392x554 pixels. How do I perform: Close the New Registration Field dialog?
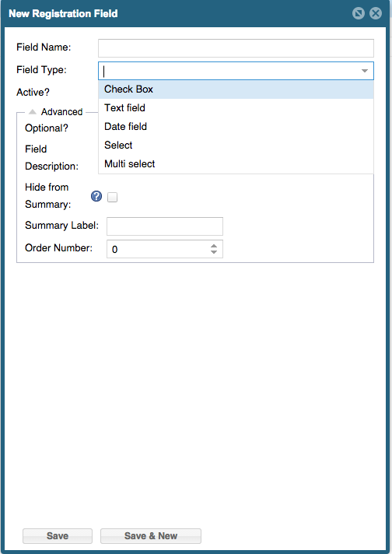pos(376,13)
